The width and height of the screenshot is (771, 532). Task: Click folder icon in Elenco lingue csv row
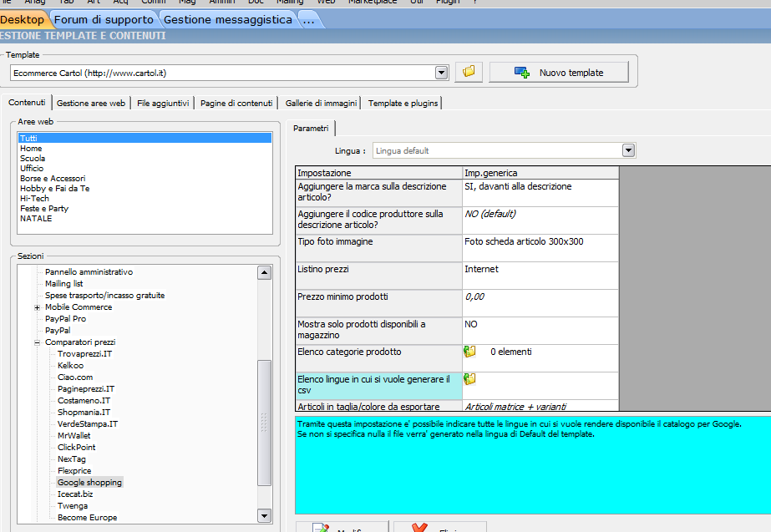click(469, 379)
